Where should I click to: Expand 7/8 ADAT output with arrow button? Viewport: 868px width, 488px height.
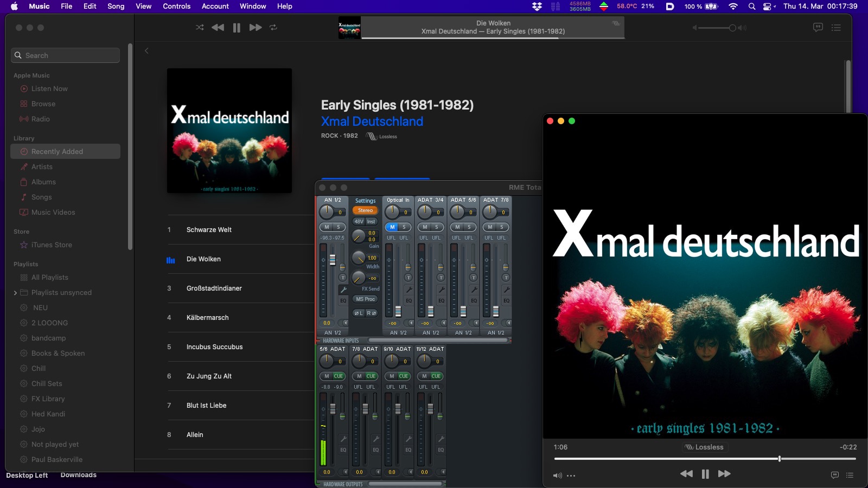(x=378, y=472)
